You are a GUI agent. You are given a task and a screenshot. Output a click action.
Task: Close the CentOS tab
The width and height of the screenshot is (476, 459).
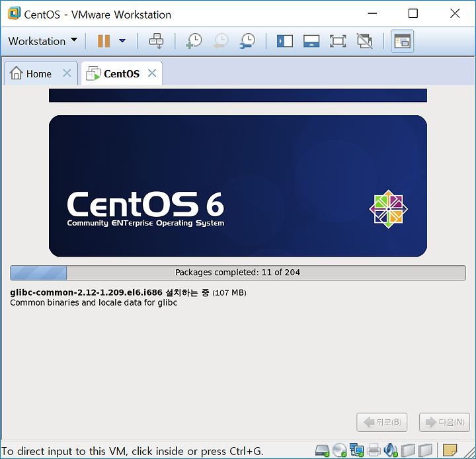[152, 73]
